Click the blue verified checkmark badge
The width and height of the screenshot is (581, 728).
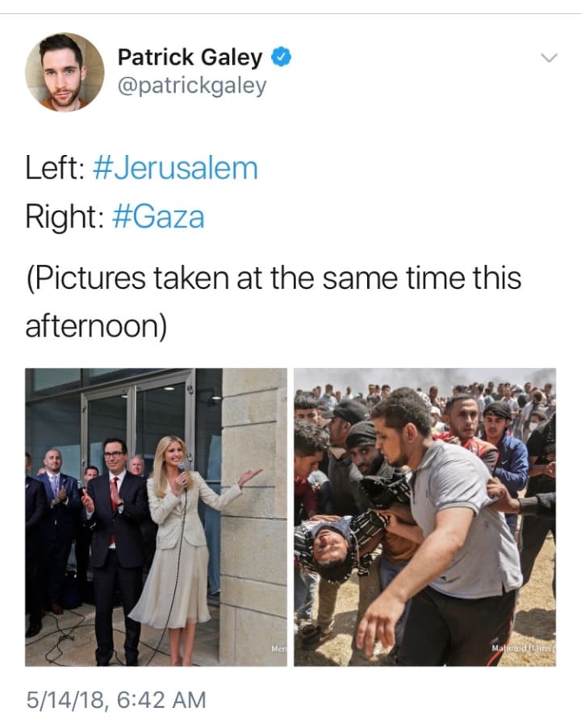coord(281,56)
